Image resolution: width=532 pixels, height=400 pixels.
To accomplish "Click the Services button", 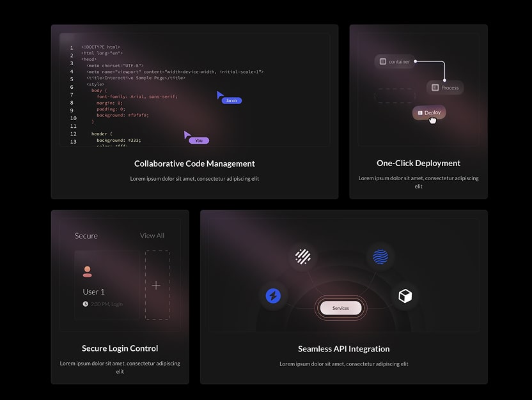I will point(341,308).
